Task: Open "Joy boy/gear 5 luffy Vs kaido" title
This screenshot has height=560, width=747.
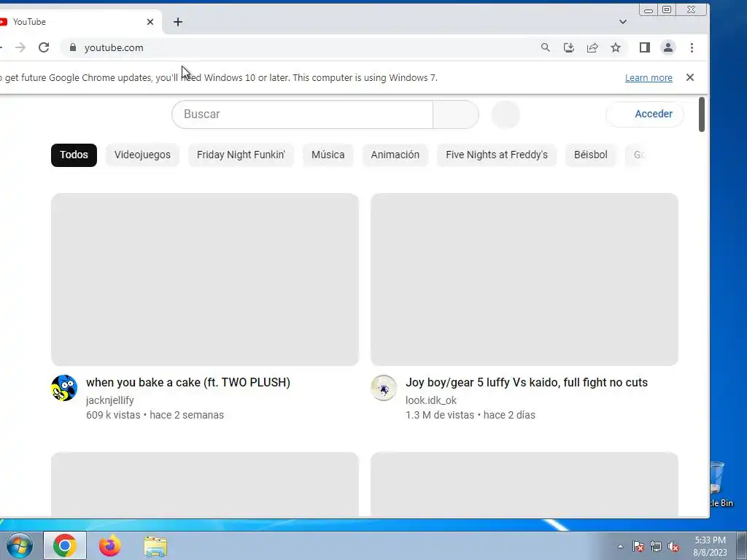Action: click(527, 382)
